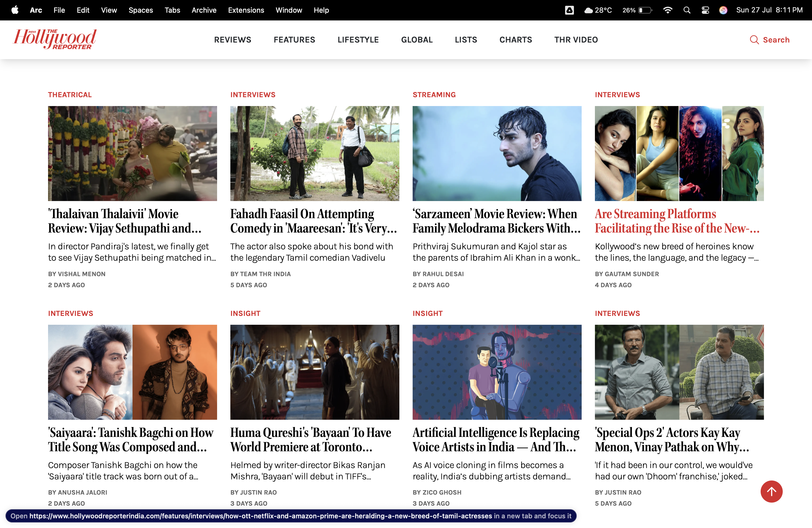
Task: Open the THR VIDEO section
Action: coord(576,40)
